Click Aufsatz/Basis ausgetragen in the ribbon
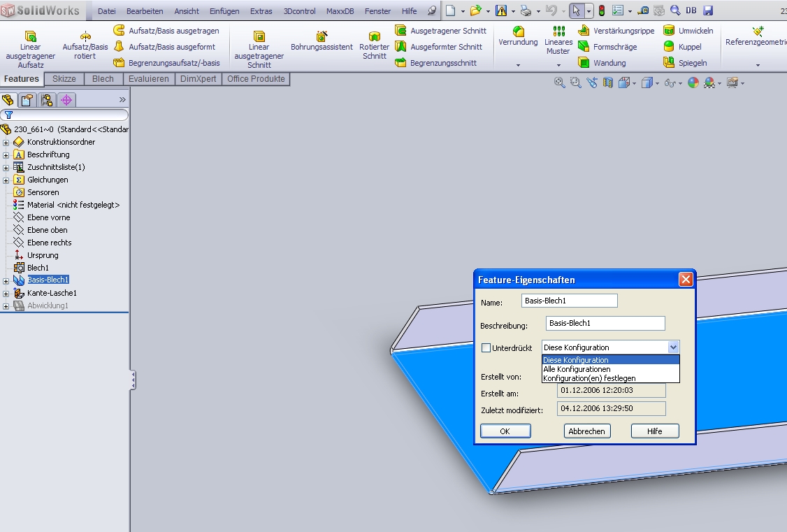 coord(166,31)
